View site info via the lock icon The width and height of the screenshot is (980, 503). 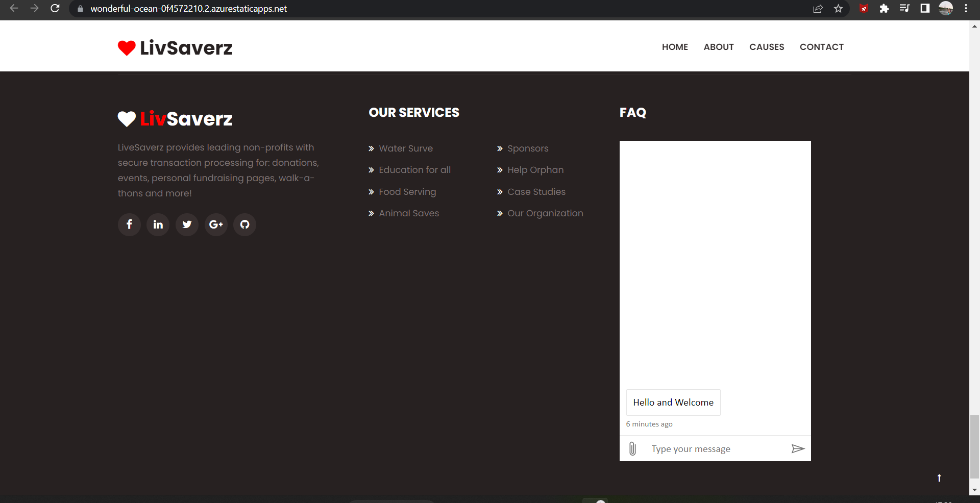(80, 9)
